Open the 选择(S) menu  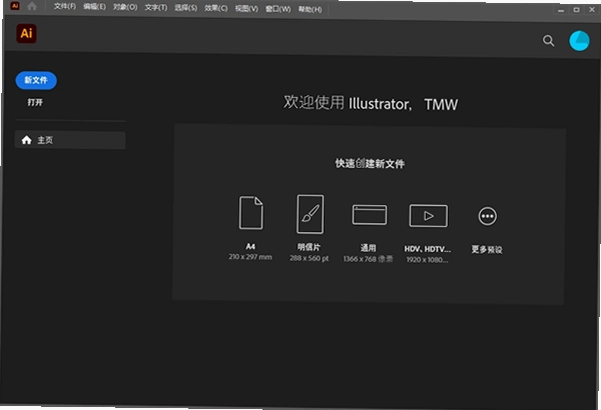(186, 8)
